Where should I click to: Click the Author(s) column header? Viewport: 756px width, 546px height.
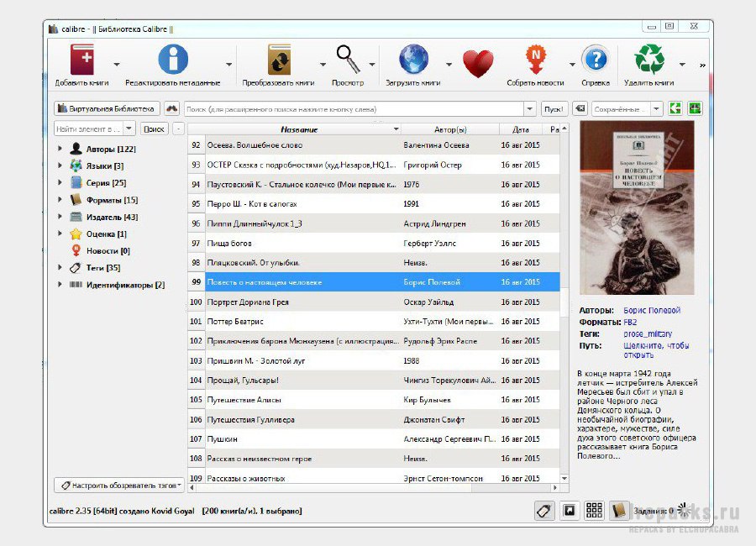pyautogui.click(x=450, y=129)
